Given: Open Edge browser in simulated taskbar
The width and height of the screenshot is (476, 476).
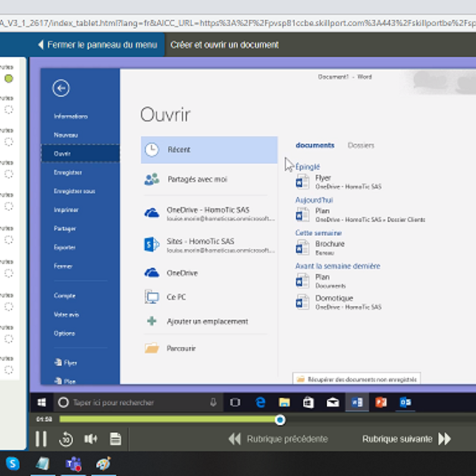Looking at the screenshot, I should 260,403.
